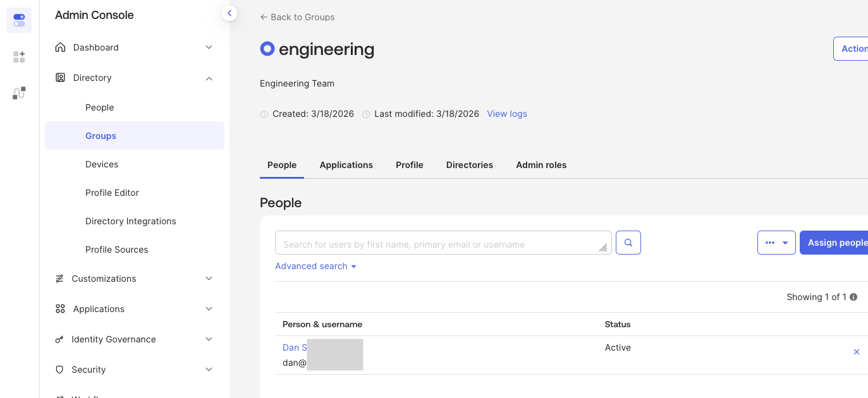Click the info icon beside Showing 1 of 1
Screen dimensions: 868x398
tap(853, 296)
